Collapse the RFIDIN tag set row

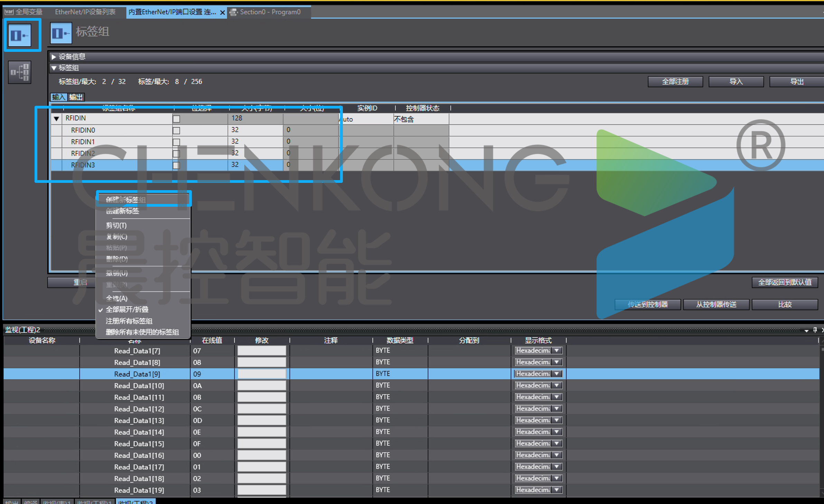point(56,119)
